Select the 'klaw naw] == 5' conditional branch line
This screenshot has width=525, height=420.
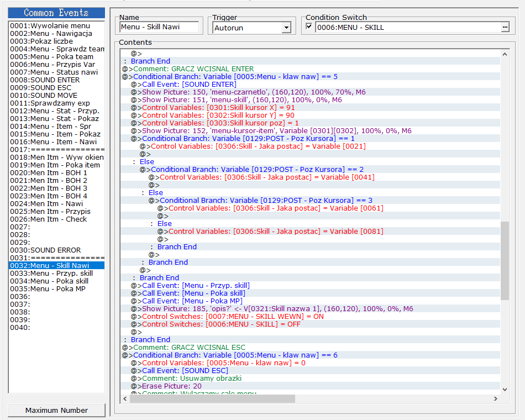pos(311,77)
